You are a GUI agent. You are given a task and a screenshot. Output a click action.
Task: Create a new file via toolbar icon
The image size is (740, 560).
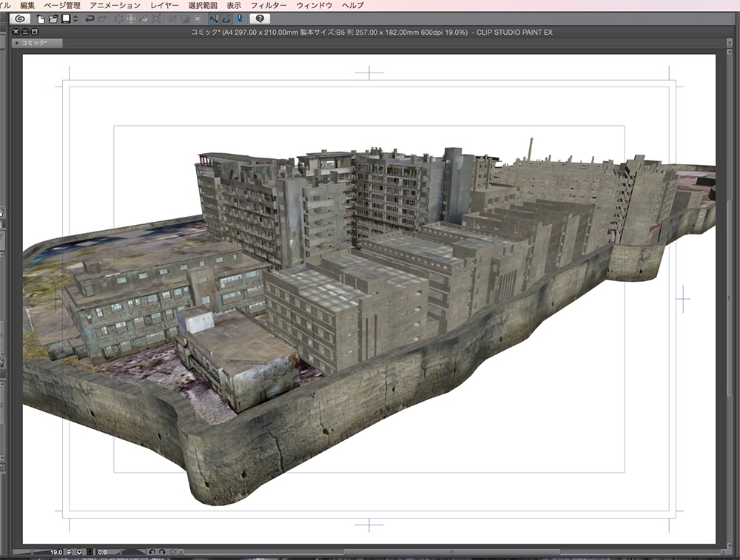[x=41, y=18]
